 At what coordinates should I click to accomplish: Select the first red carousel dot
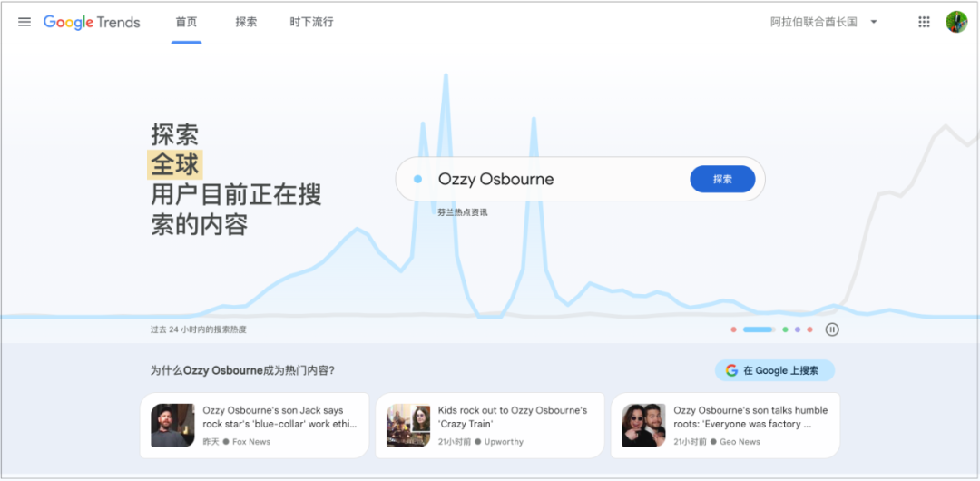[x=734, y=329]
